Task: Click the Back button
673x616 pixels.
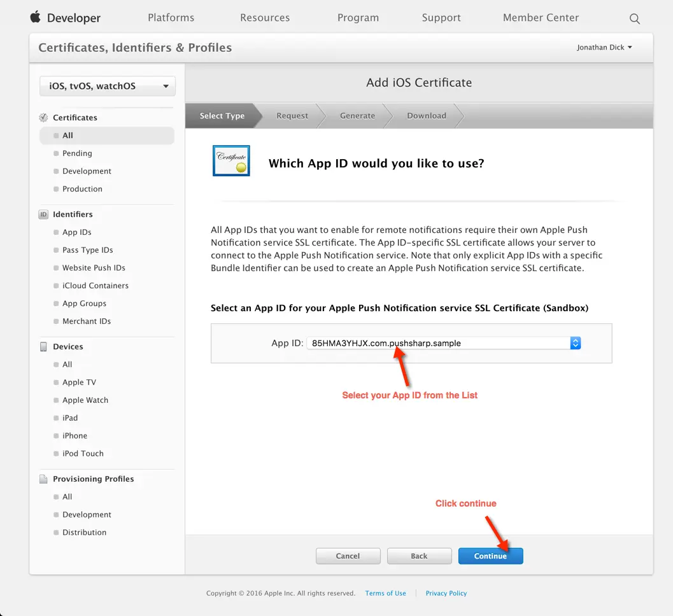Action: pyautogui.click(x=419, y=556)
